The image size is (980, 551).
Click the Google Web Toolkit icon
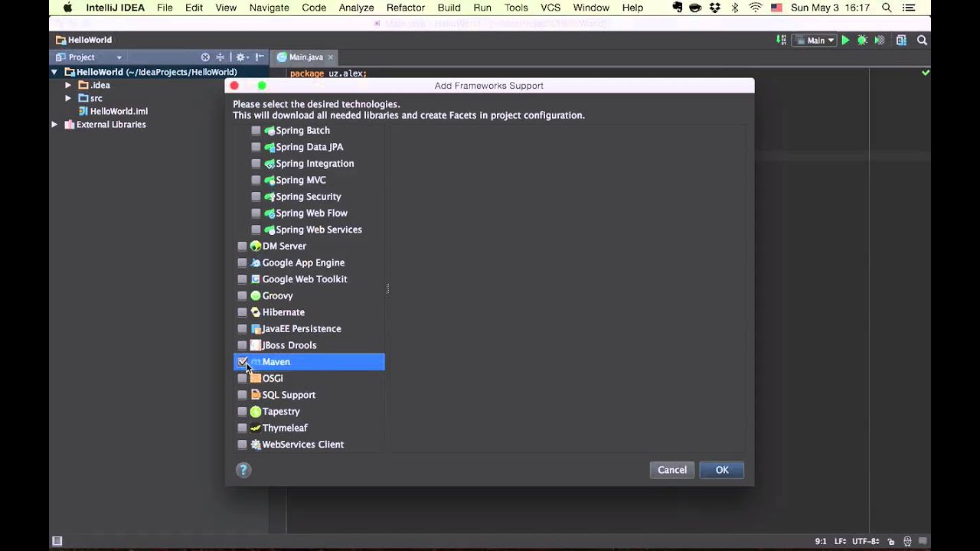point(256,279)
